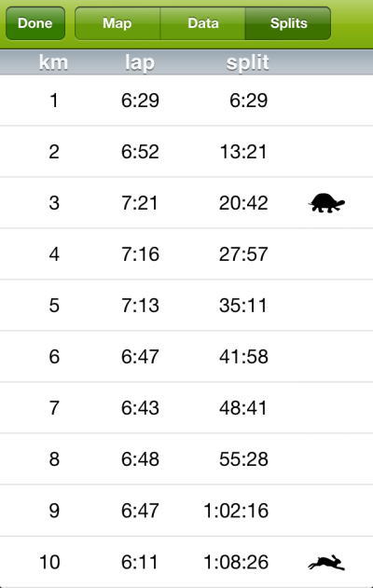Switch to the Map tab
The height and width of the screenshot is (588, 373).
117,23
